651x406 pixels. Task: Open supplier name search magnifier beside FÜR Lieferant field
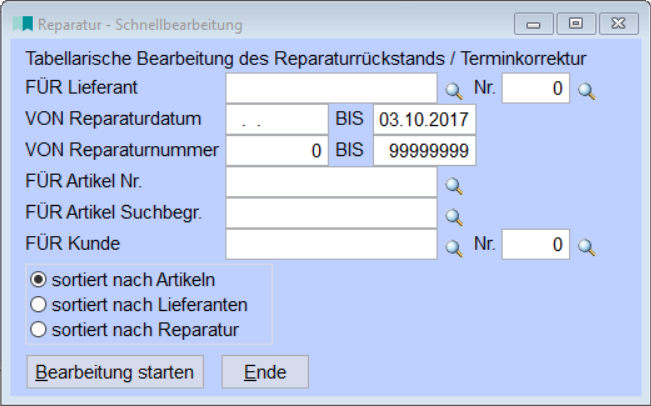tap(454, 90)
